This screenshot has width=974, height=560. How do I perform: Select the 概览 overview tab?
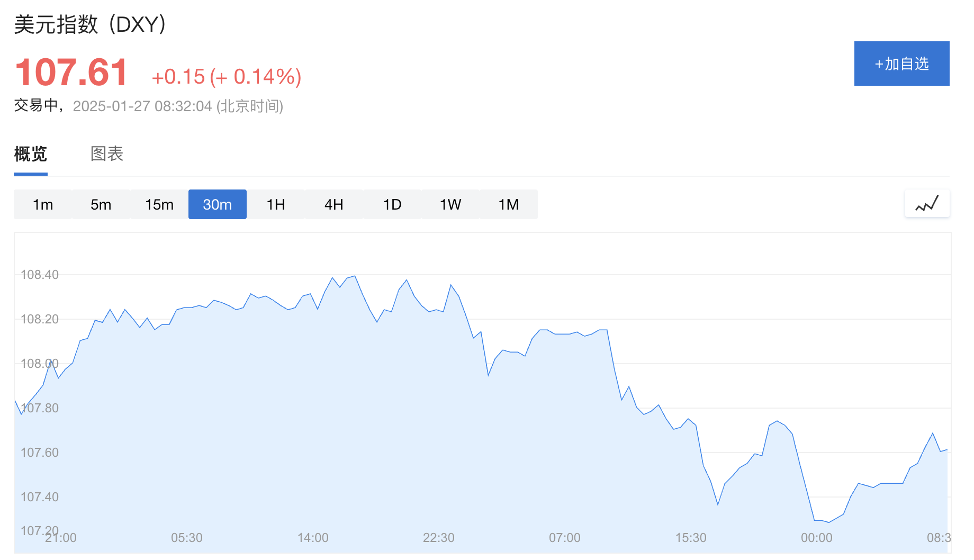[31, 154]
